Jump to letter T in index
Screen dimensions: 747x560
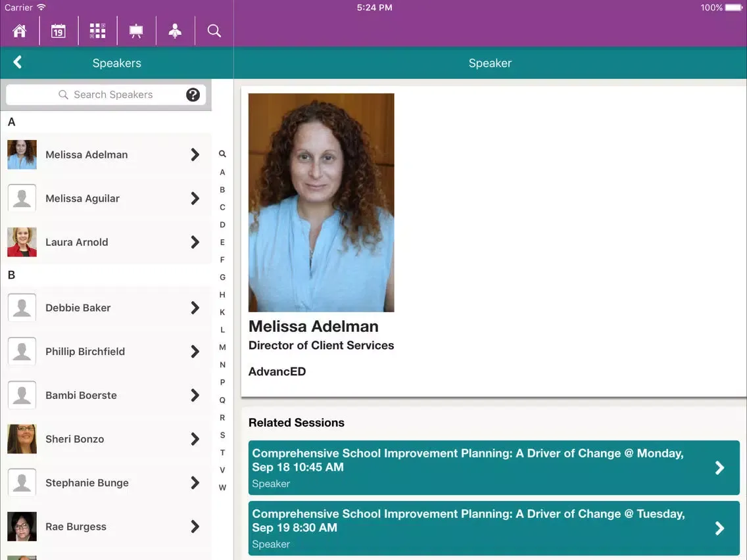pos(222,453)
